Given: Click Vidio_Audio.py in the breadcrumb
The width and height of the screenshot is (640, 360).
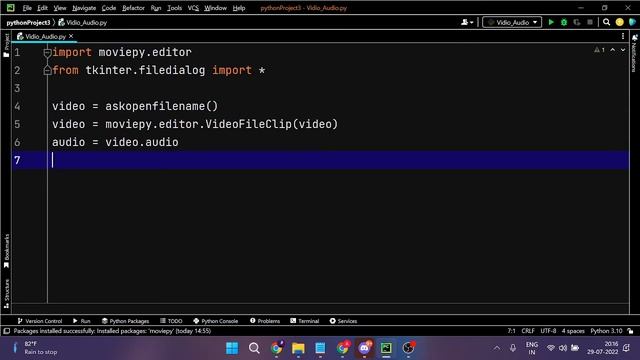Looking at the screenshot, I should 82,22.
